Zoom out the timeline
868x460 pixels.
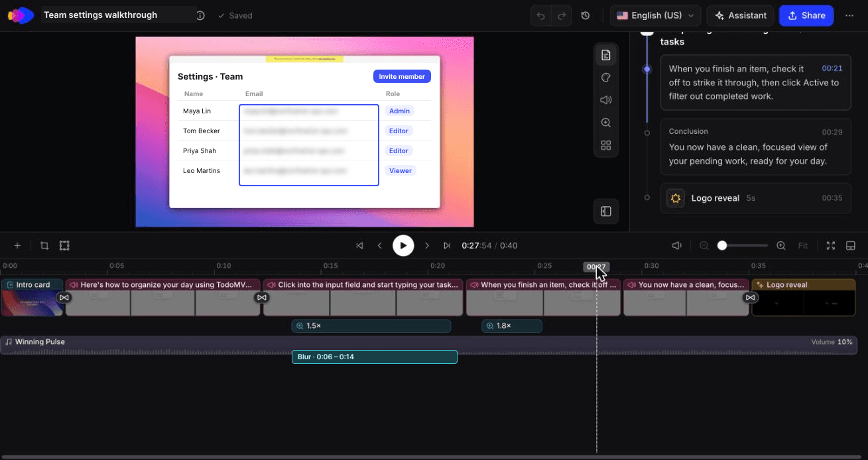click(x=704, y=245)
